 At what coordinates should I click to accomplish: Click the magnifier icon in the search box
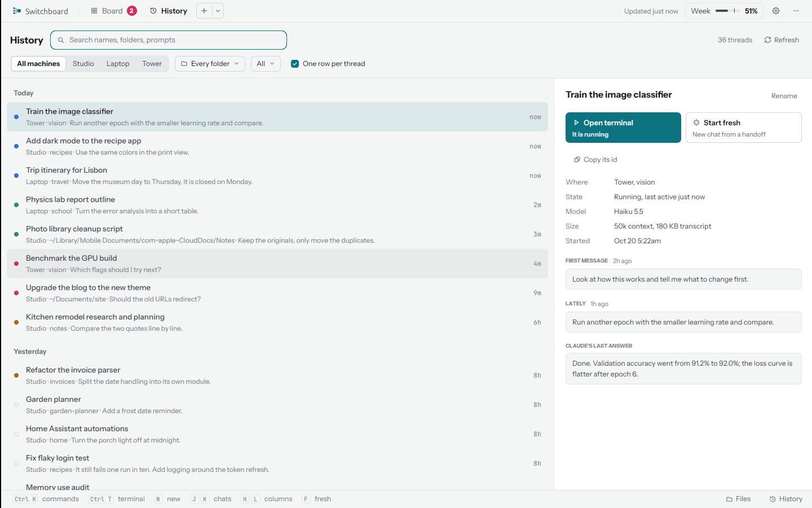[61, 40]
